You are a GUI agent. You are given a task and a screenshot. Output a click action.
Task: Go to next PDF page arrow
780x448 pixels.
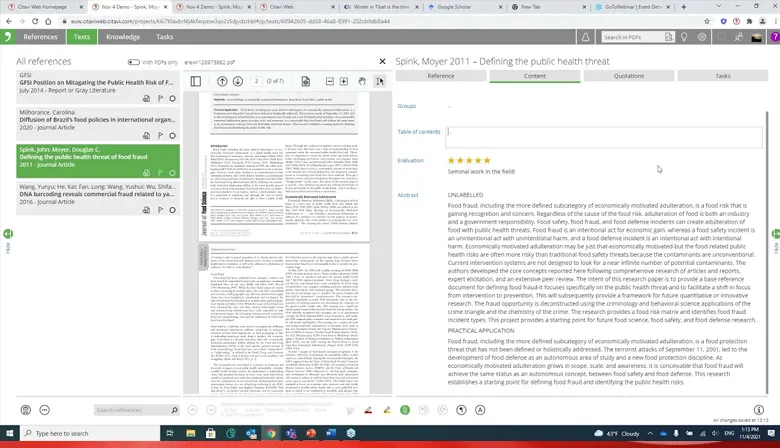[238, 81]
